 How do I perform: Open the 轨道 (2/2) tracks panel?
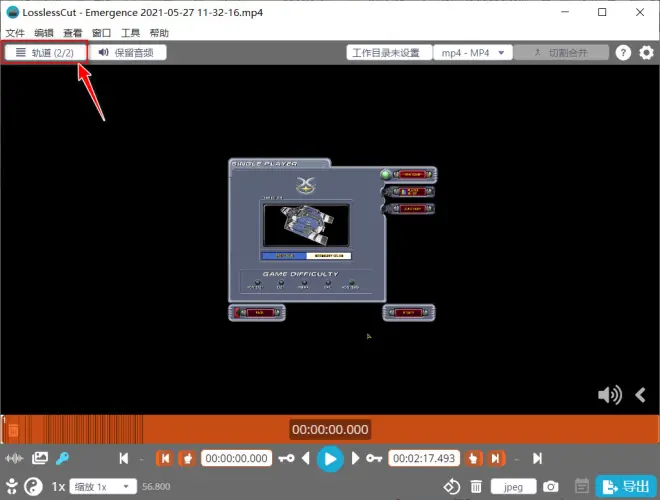(45, 53)
